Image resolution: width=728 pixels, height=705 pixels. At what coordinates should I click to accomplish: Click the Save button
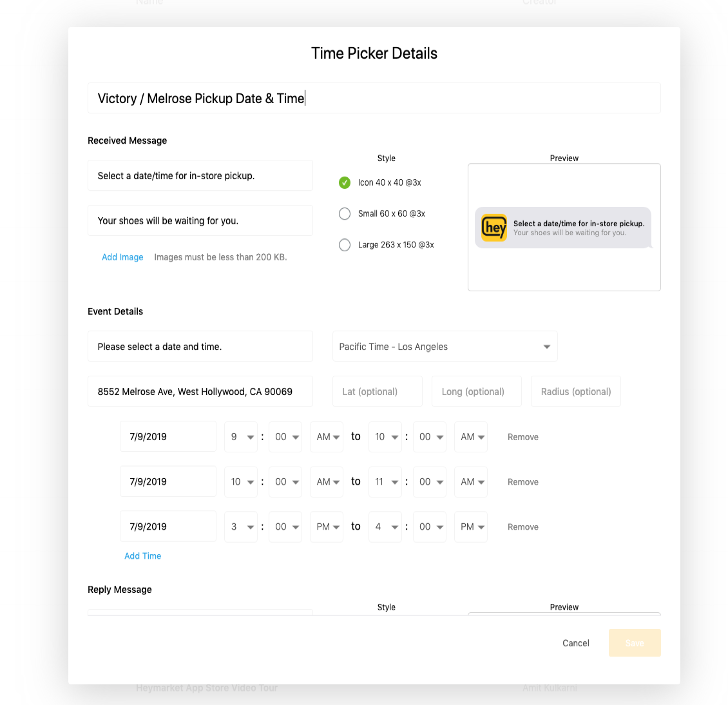[635, 642]
